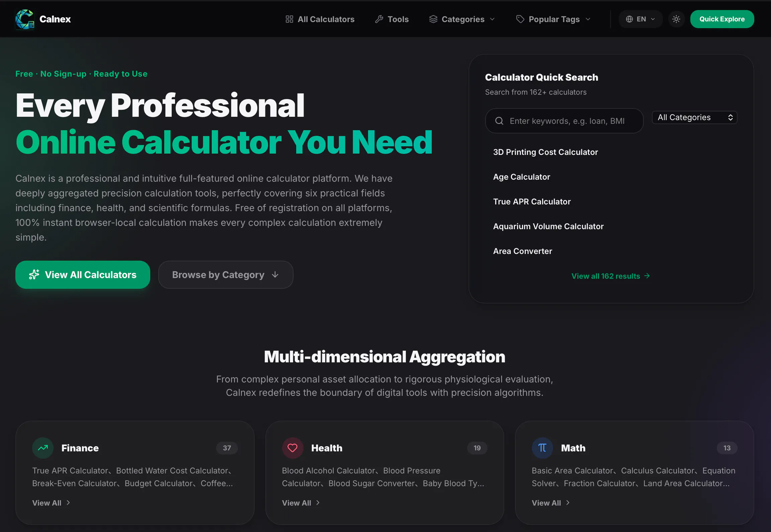Click the sparkle icon on View All Calculators

[34, 275]
